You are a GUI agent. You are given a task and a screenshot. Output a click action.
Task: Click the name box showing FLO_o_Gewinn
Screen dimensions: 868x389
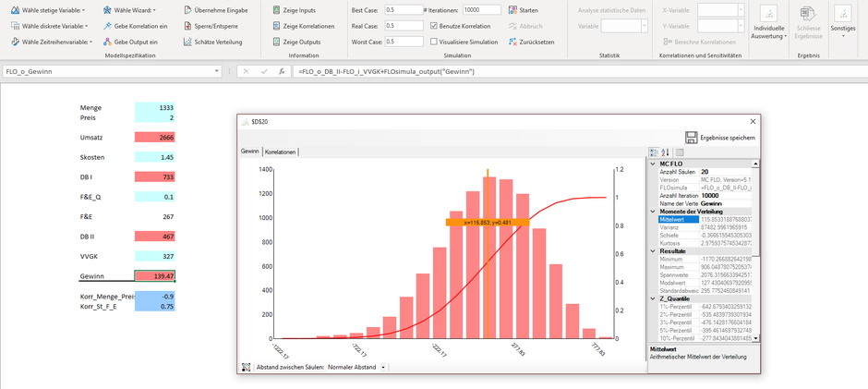(x=108, y=71)
